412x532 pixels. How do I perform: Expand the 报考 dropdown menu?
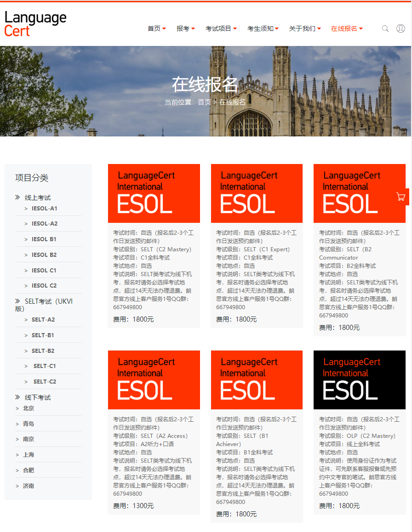[x=185, y=28]
